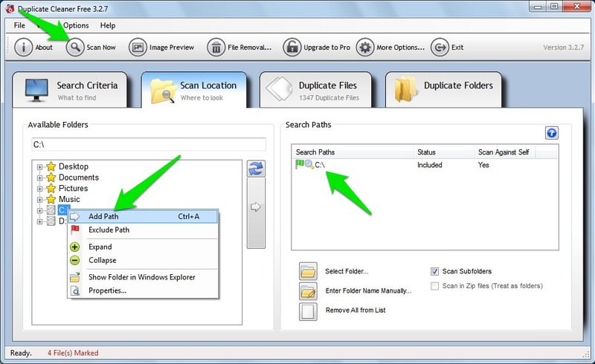The image size is (595, 364).
Task: Select the Desktop folder label
Action: pyautogui.click(x=73, y=166)
